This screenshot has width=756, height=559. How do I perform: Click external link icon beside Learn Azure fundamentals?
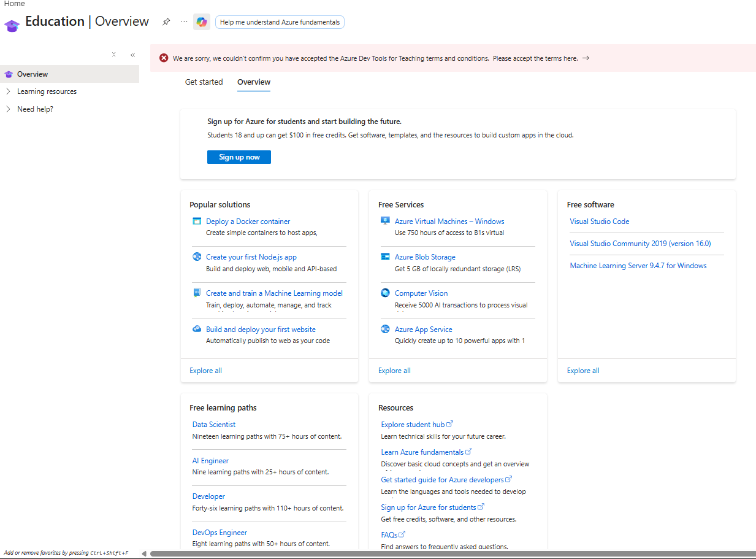pos(469,452)
